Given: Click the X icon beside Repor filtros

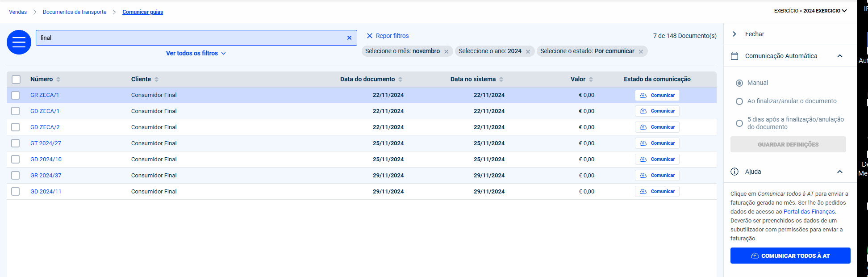Looking at the screenshot, I should (x=370, y=36).
